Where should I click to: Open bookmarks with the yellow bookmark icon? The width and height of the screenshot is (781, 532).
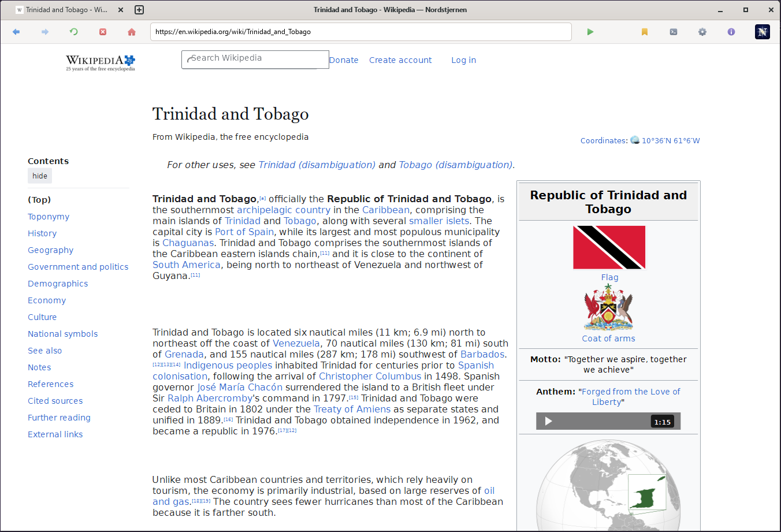pos(645,32)
